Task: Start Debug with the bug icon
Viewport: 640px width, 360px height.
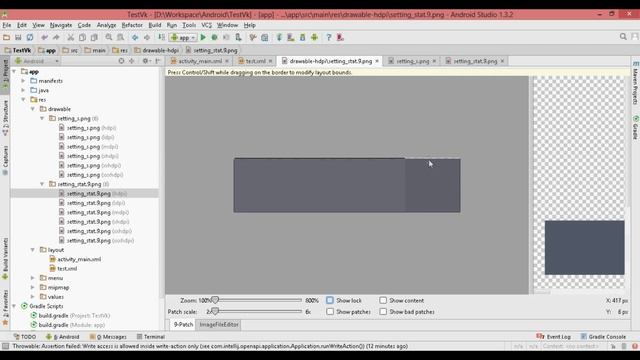Action: point(214,38)
